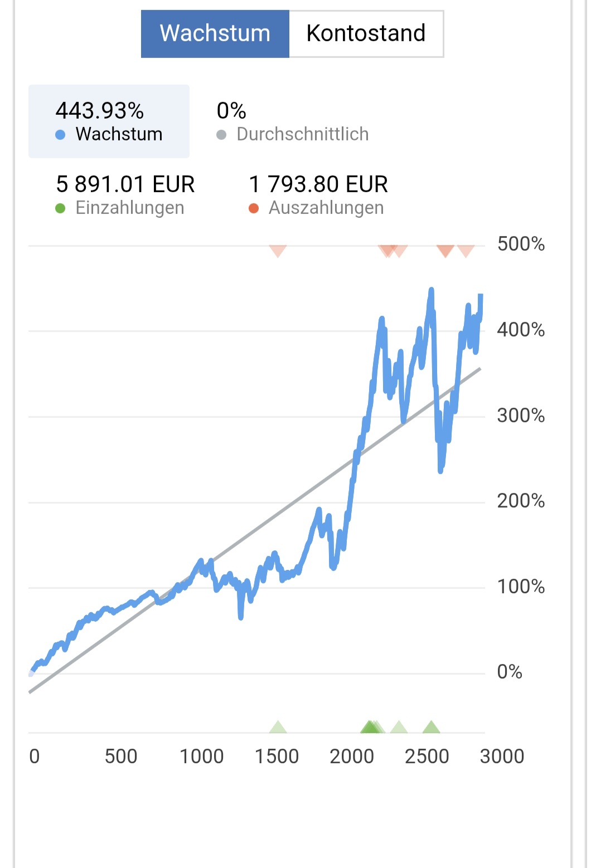The image size is (591, 868).
Task: Click the 5 891.01 EUR deposits amount
Action: [125, 184]
